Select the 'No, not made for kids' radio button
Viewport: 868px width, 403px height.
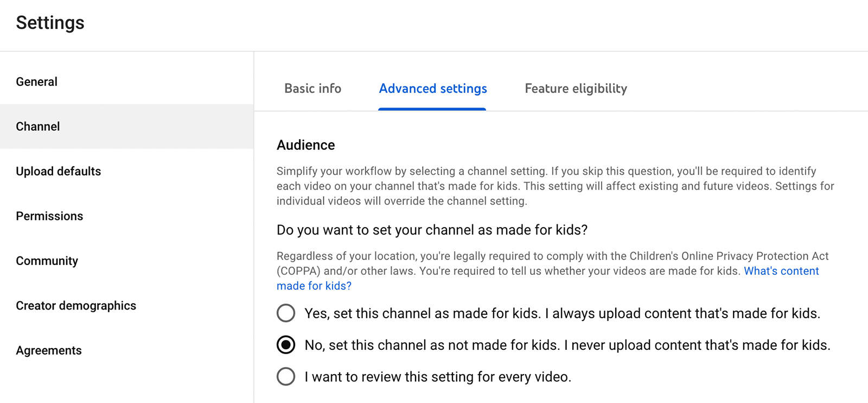(x=286, y=345)
